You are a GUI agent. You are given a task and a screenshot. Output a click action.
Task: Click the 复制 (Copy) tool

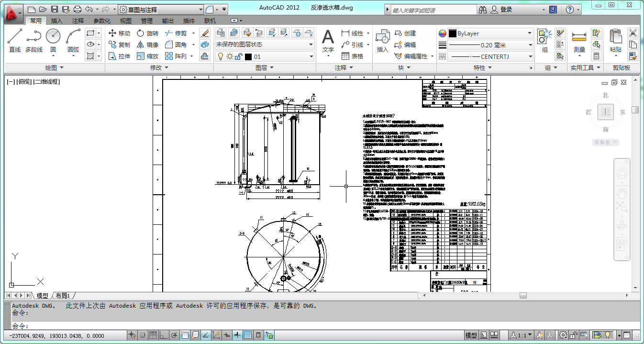tap(119, 44)
